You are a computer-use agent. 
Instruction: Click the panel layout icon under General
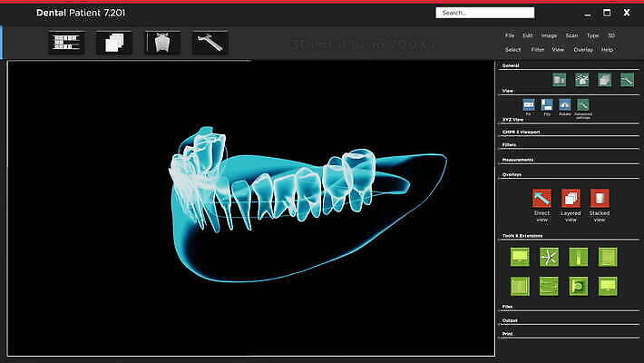click(559, 79)
